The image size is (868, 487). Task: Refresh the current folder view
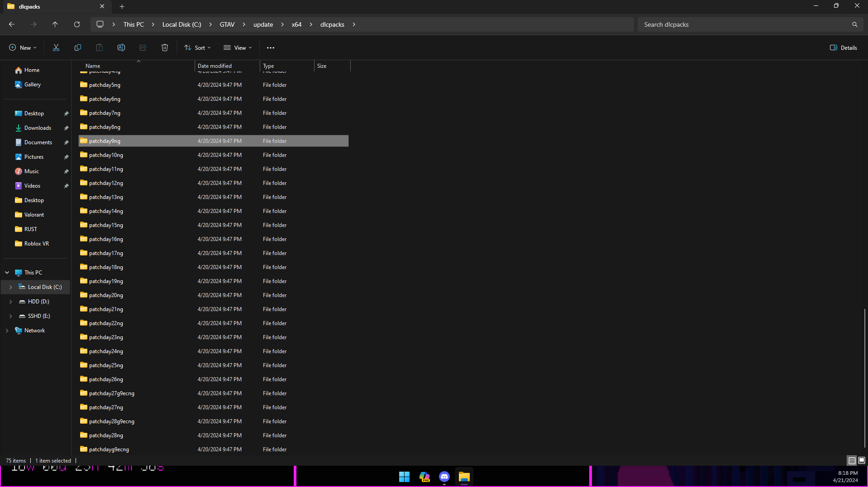77,24
